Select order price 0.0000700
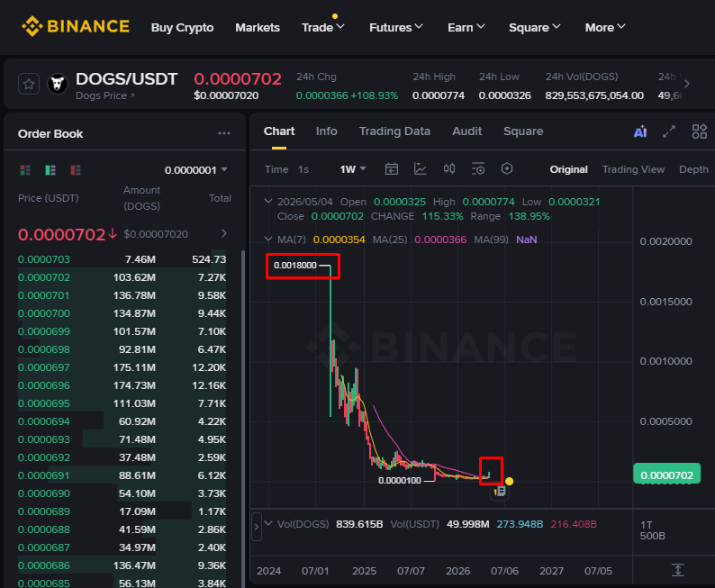This screenshot has width=715, height=588. [44, 313]
